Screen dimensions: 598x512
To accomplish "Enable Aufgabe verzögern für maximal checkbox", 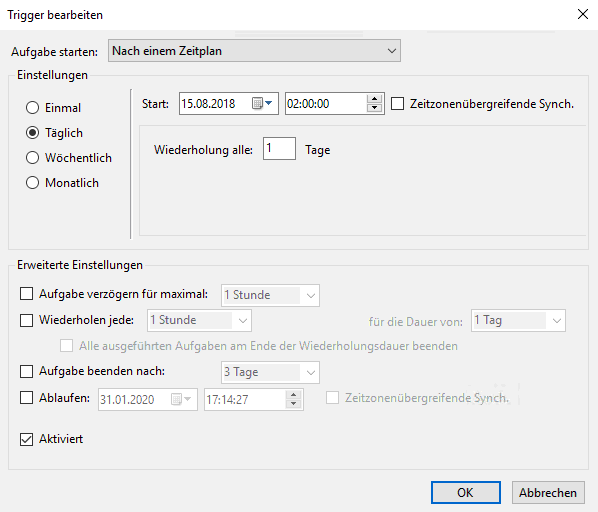I will (x=26, y=294).
